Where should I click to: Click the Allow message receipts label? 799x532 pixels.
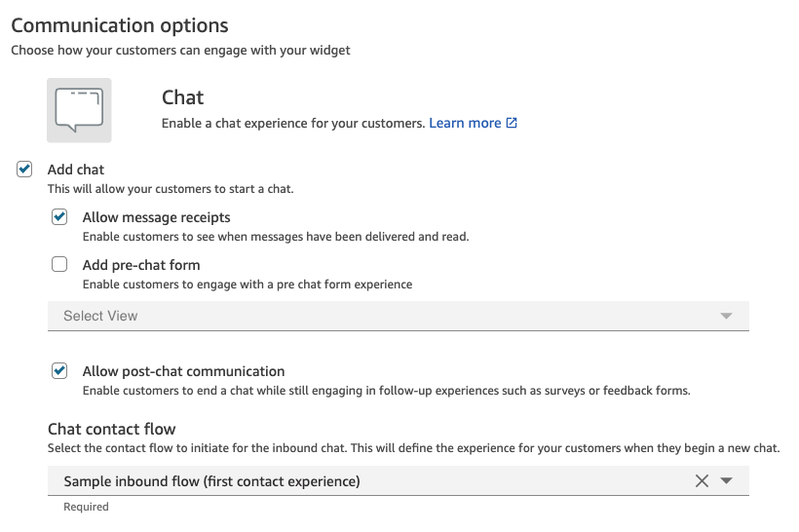coord(156,217)
